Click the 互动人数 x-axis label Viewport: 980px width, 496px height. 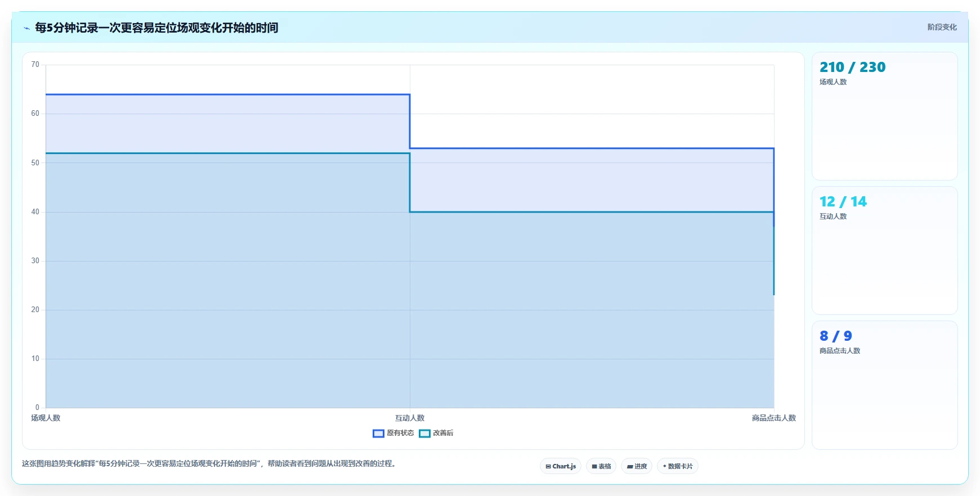(410, 418)
